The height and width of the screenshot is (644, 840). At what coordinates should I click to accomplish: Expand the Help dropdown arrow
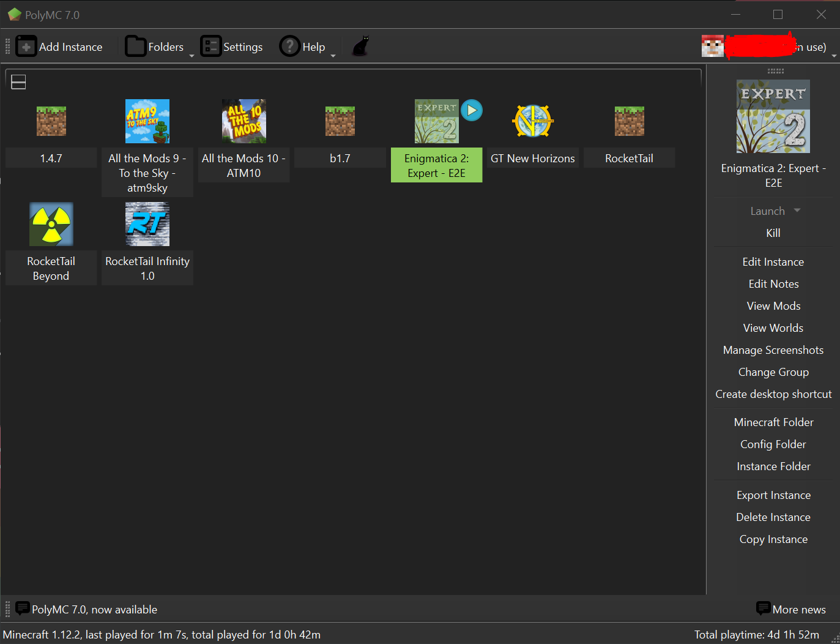pyautogui.click(x=333, y=56)
